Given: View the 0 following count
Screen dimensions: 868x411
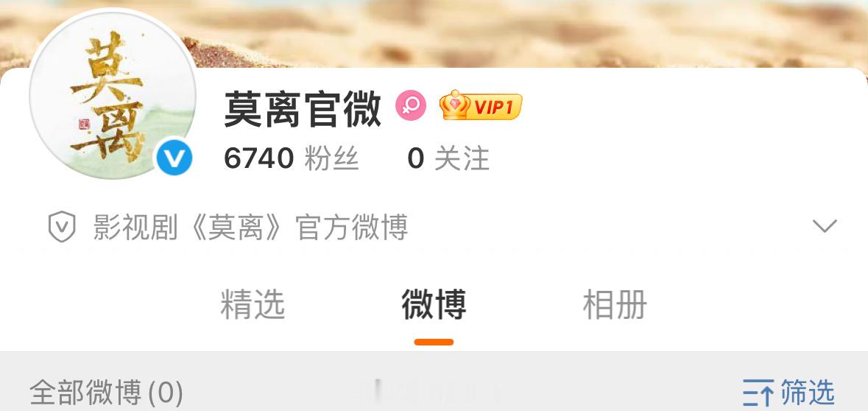Looking at the screenshot, I should pyautogui.click(x=415, y=159).
